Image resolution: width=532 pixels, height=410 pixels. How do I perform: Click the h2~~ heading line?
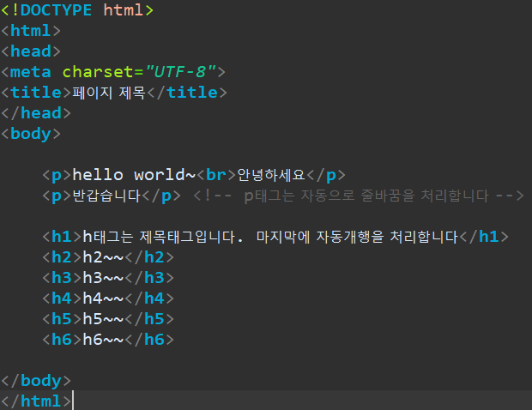[108, 257]
